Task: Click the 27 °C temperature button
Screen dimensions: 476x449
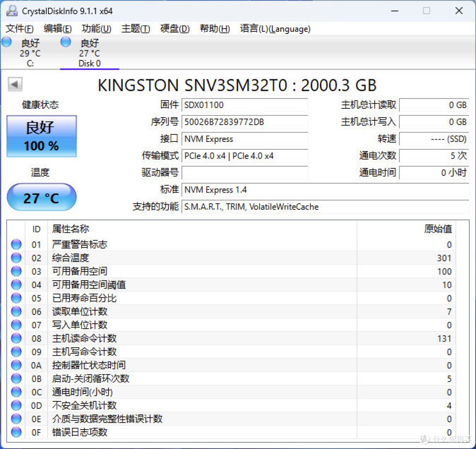Action: pos(41,197)
